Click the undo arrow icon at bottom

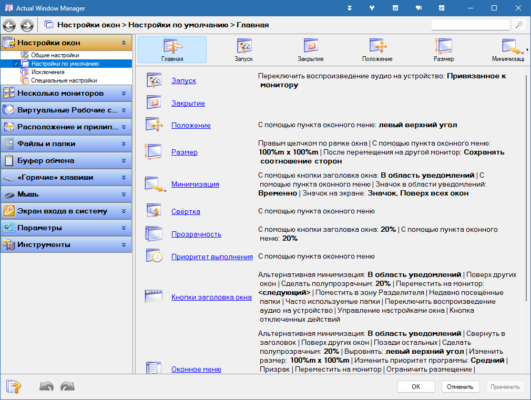click(x=46, y=386)
